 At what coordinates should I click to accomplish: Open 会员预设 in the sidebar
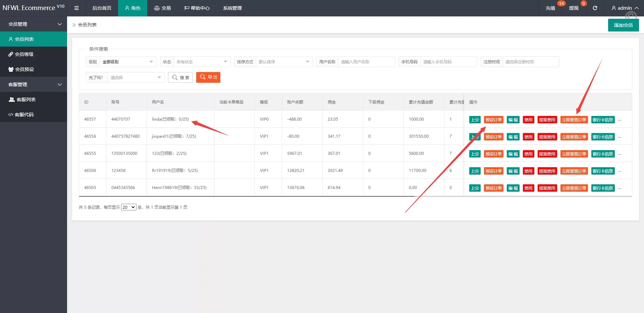(24, 69)
